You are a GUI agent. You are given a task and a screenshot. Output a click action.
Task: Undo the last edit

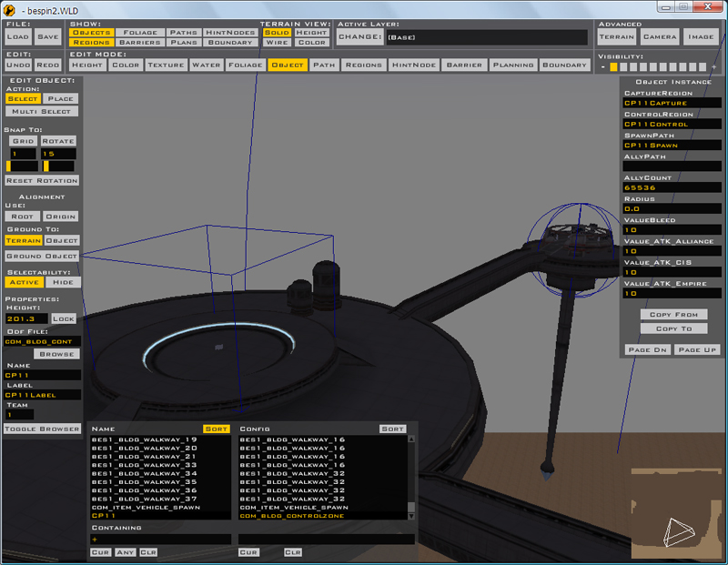(18, 65)
